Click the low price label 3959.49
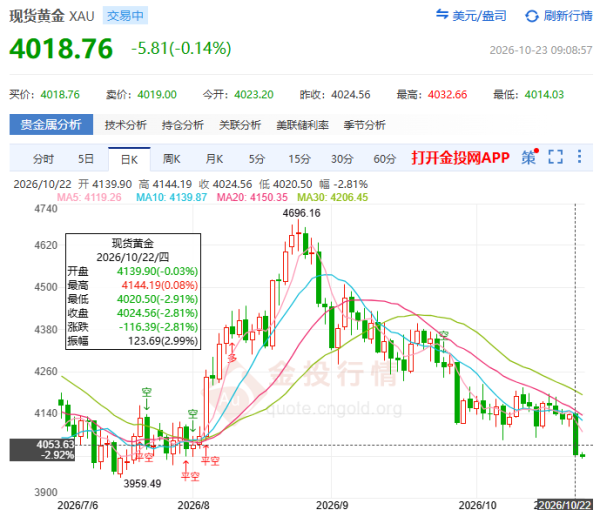This screenshot has height=510, width=600. pos(142,484)
